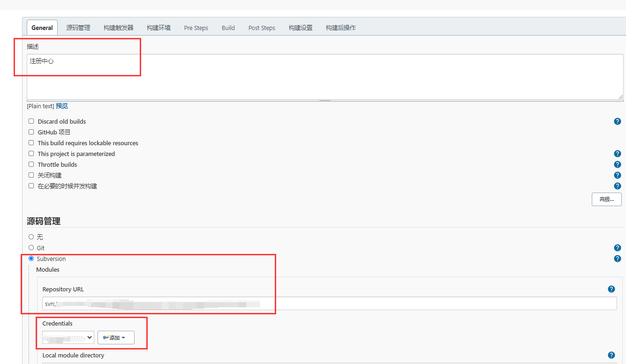Click help icon beside Throttle builds
Viewport: 626px width, 364px height.
coord(617,164)
